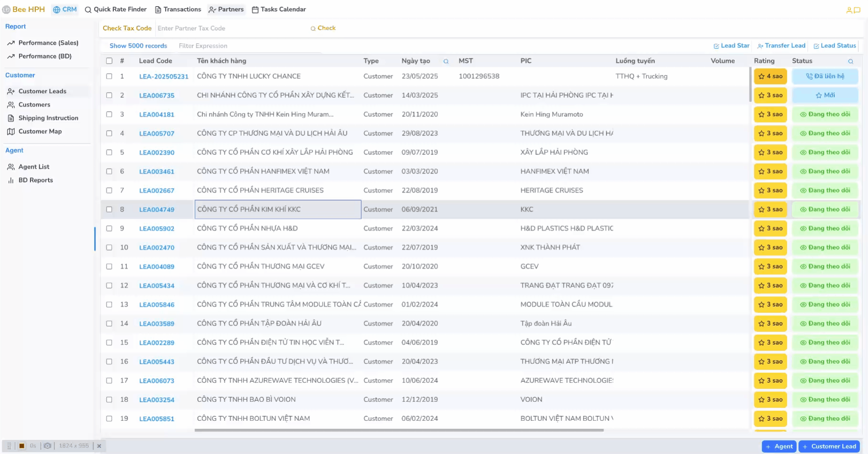Screen dimensions: 868x454
Task: Open the user profile icon at top right
Action: point(849,10)
